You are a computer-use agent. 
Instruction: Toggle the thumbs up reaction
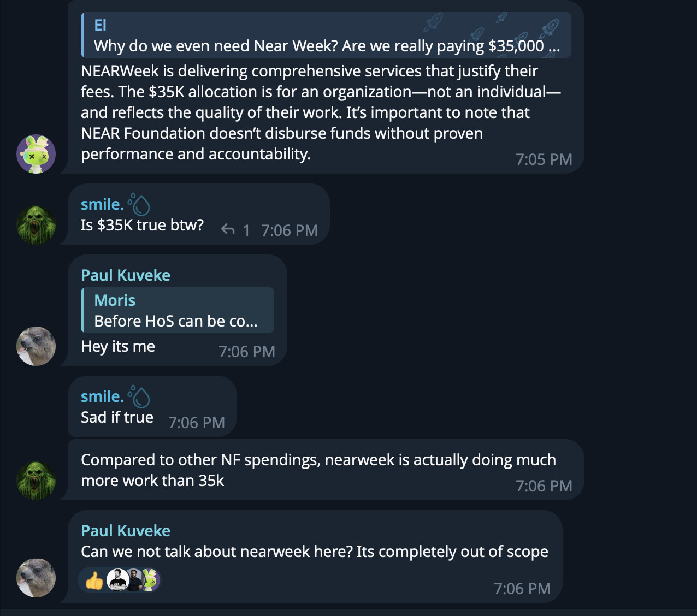[94, 581]
